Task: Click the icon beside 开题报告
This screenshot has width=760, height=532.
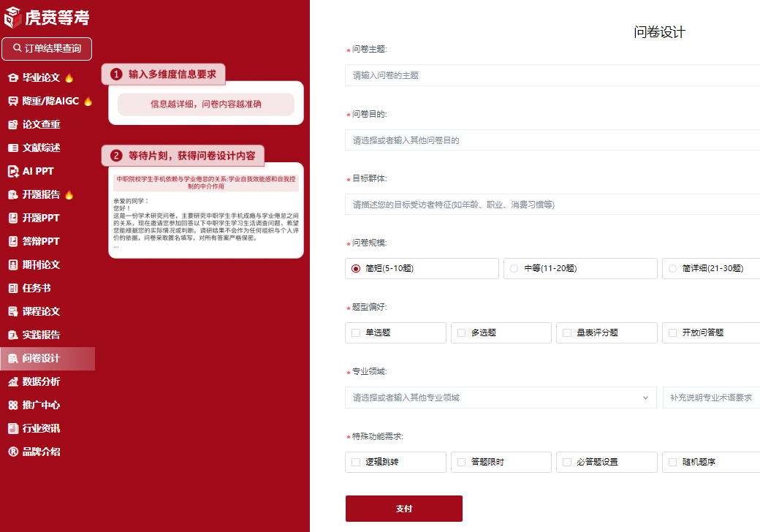Action: point(13,195)
